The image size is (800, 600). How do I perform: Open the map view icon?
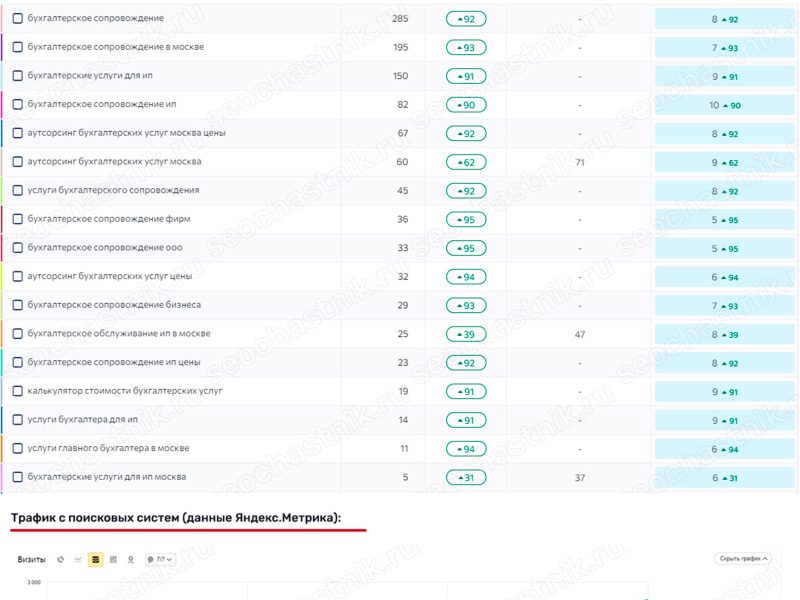[x=131, y=560]
